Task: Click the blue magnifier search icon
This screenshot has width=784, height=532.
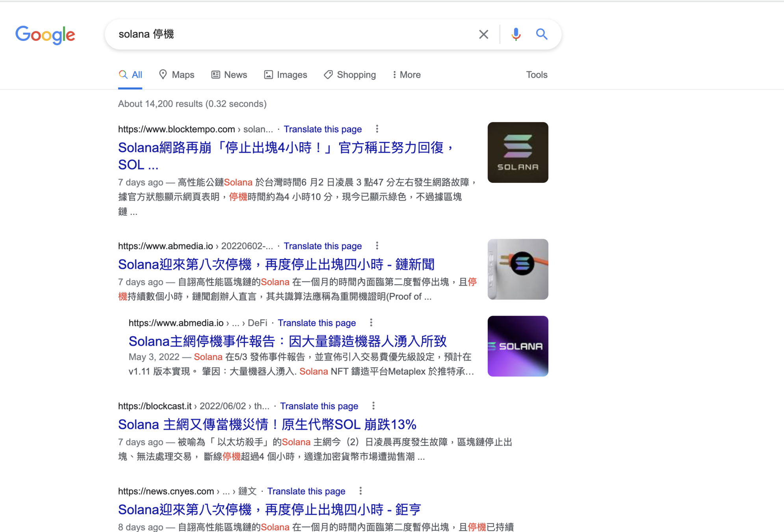Action: point(542,34)
